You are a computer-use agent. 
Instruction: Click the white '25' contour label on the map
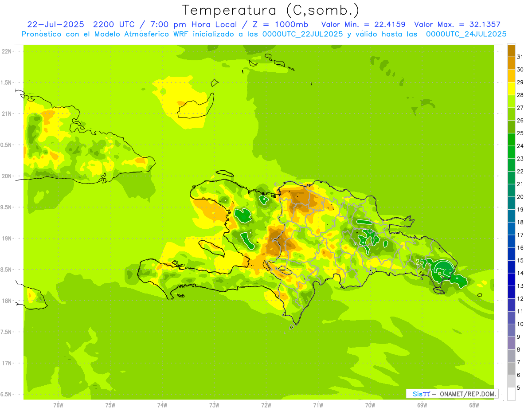pos(420,262)
